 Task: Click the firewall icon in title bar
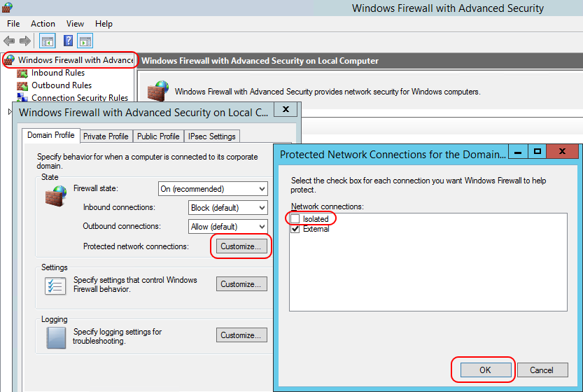pos(7,8)
